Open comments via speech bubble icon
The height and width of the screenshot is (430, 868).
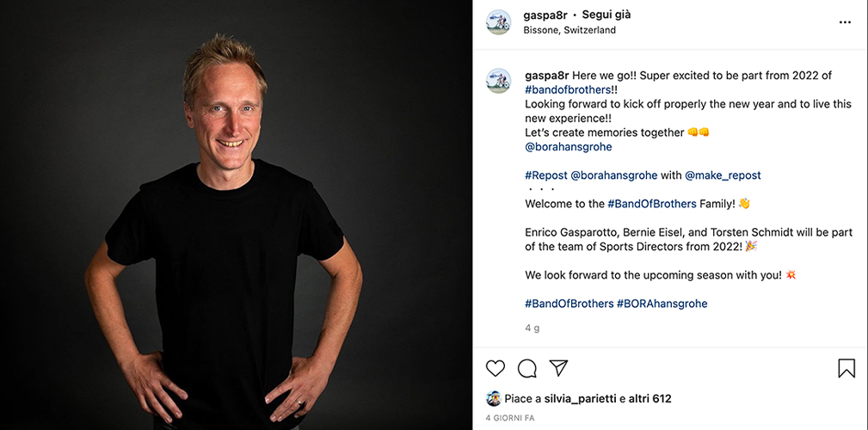point(527,368)
